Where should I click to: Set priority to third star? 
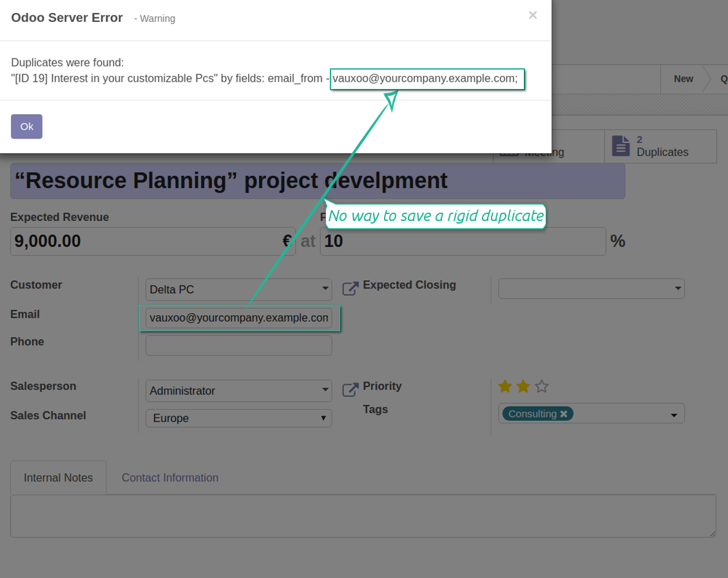pyautogui.click(x=542, y=387)
